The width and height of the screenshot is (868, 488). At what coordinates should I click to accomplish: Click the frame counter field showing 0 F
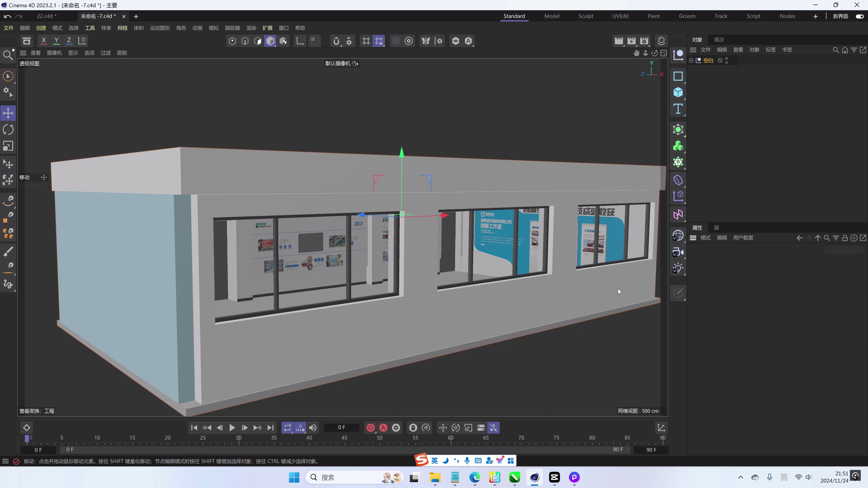tap(341, 427)
